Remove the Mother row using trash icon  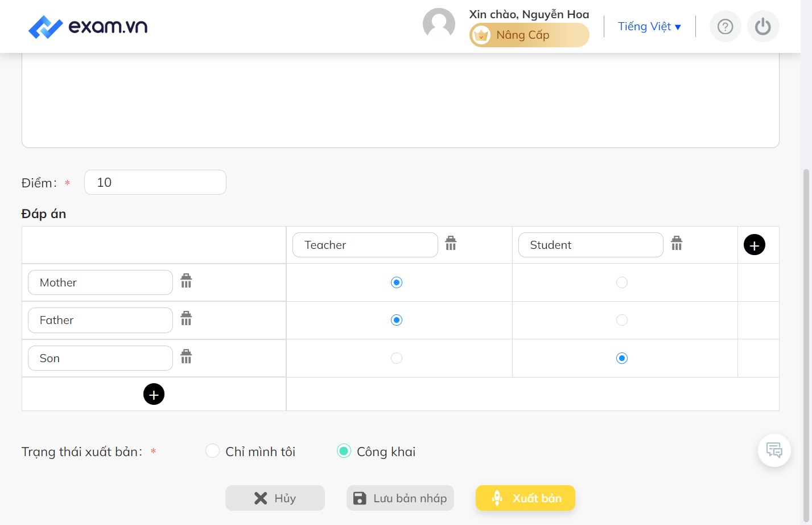(186, 281)
